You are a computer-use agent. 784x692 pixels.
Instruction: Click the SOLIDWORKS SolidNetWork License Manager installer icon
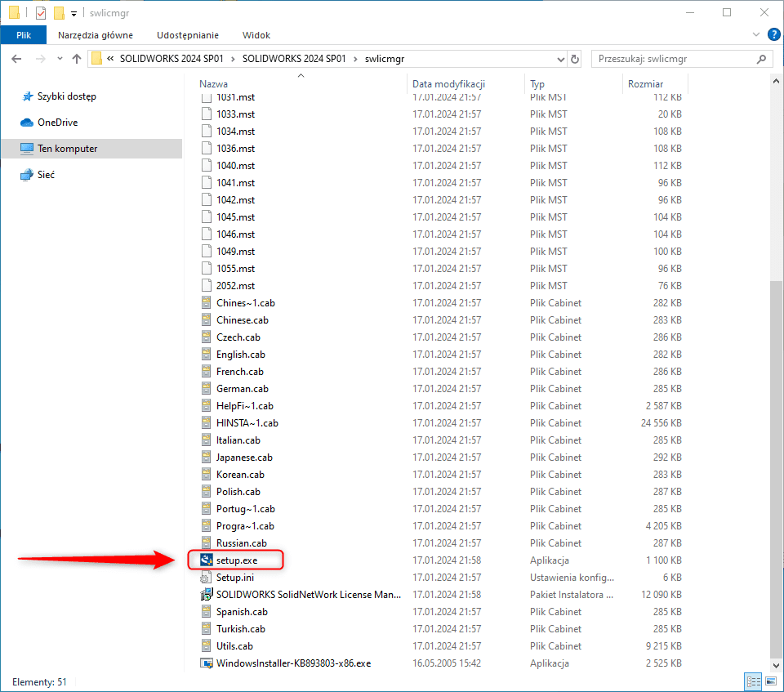click(x=206, y=595)
